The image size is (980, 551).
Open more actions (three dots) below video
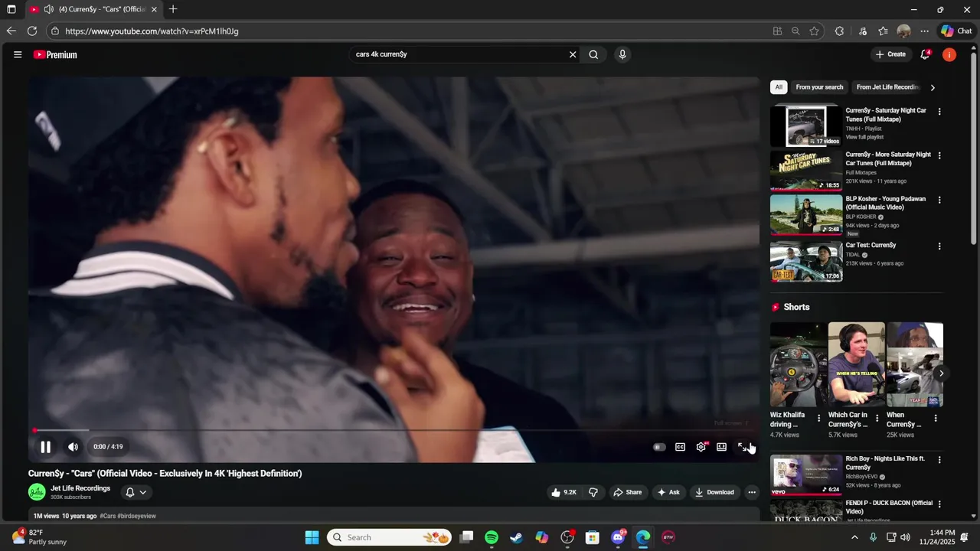point(752,492)
